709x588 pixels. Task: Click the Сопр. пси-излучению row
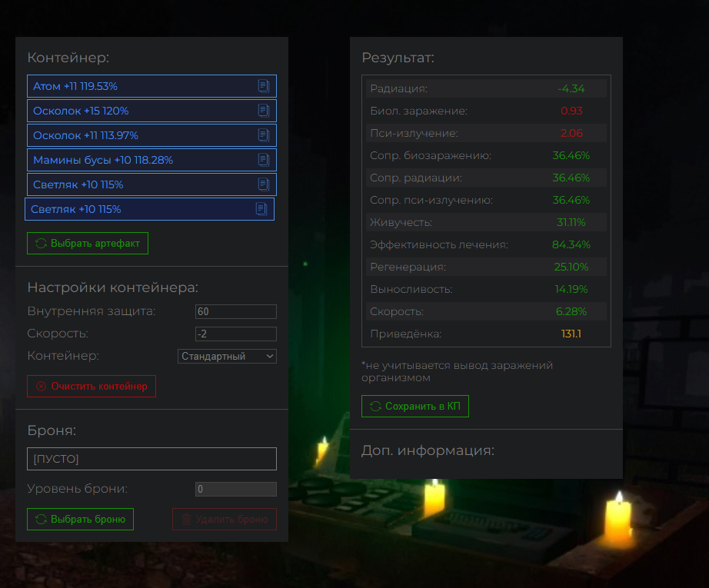486,200
